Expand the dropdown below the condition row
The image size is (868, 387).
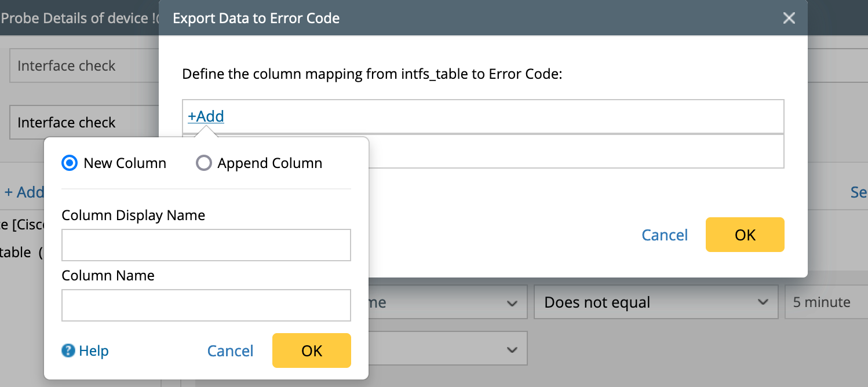pos(447,349)
